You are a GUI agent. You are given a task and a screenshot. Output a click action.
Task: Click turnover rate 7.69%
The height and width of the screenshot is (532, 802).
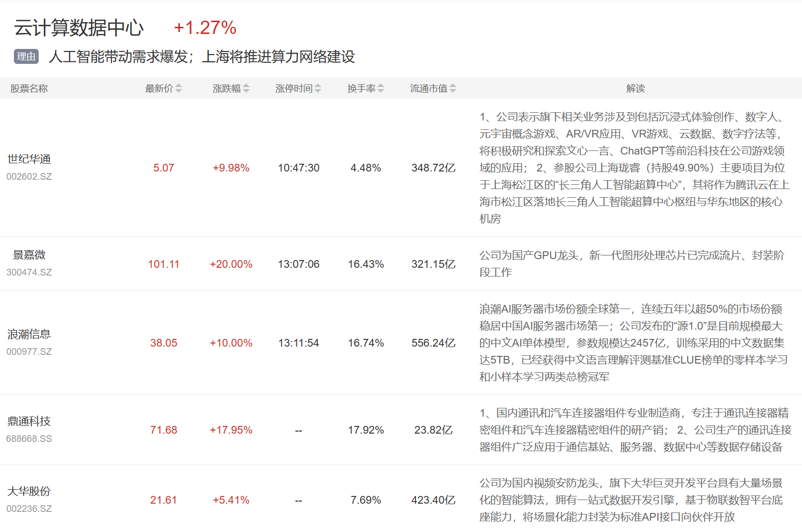click(366, 500)
